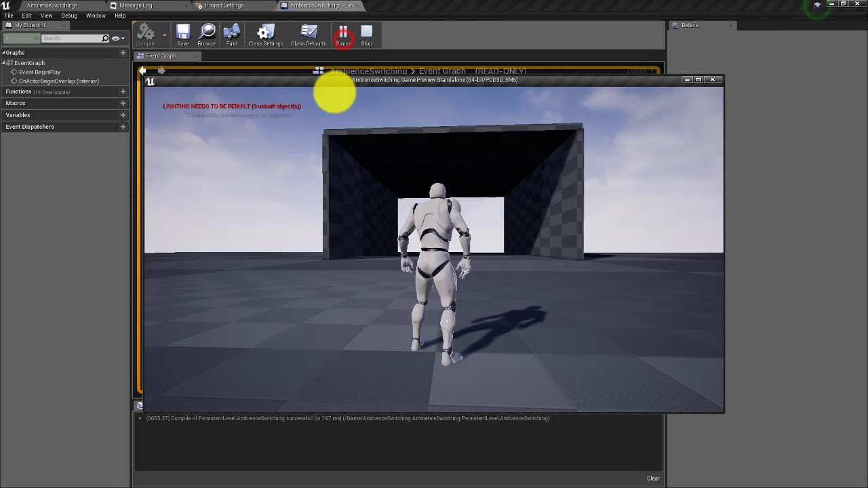Add a new variable with the plus icon

[x=123, y=115]
